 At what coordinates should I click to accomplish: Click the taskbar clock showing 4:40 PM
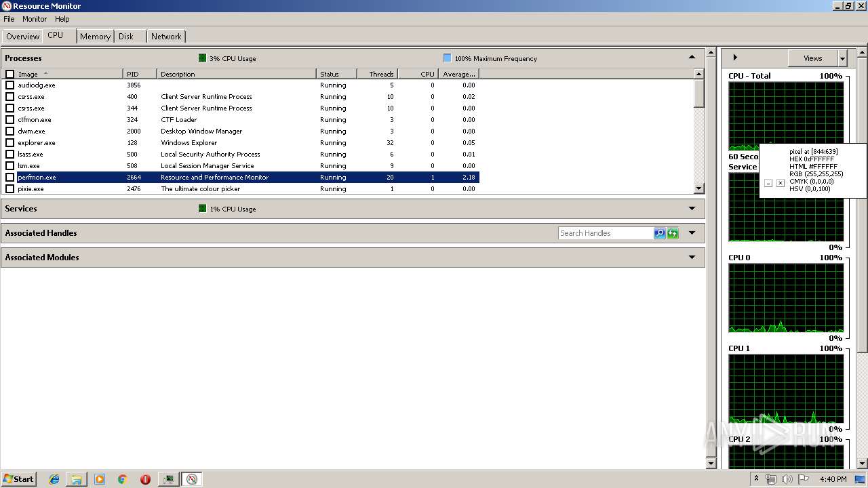[x=833, y=479]
